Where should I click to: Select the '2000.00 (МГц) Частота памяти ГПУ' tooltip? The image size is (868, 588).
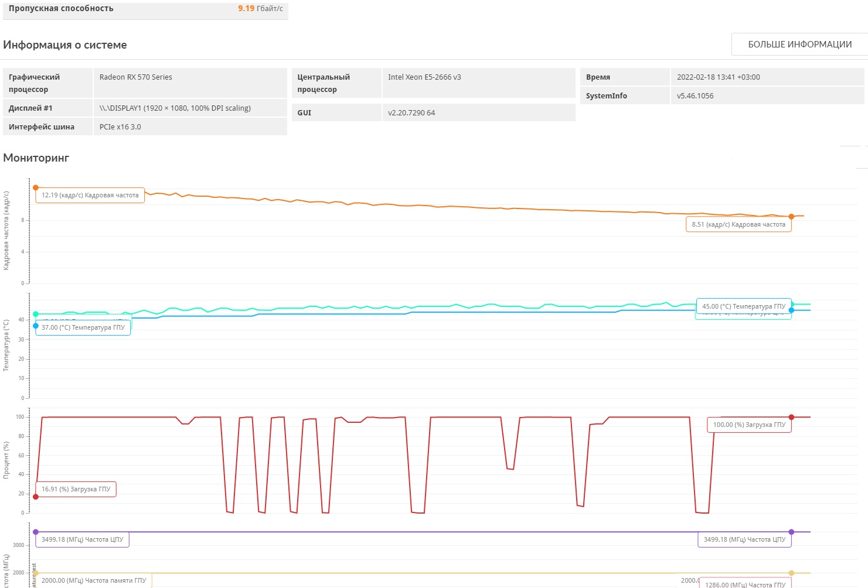tap(94, 580)
